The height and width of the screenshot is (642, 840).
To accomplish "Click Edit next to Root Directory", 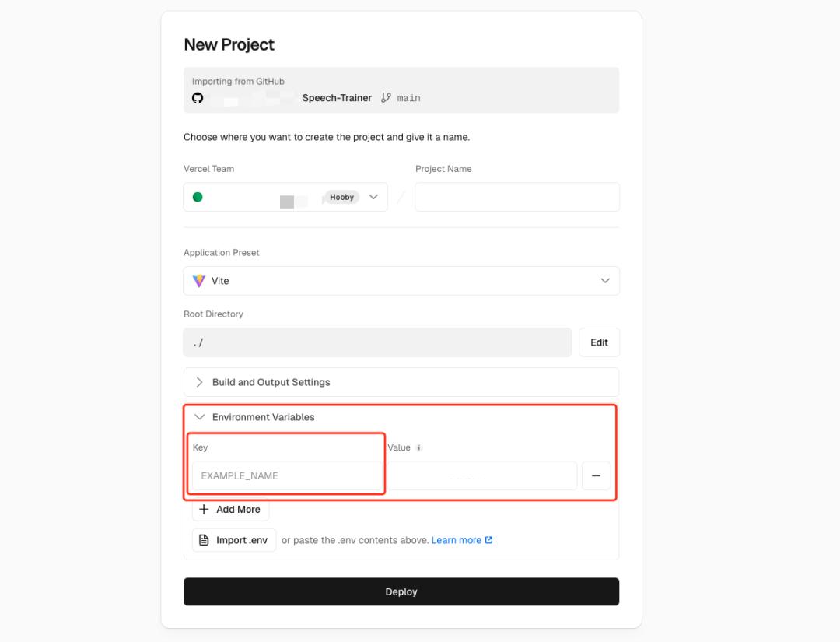I will tap(599, 342).
